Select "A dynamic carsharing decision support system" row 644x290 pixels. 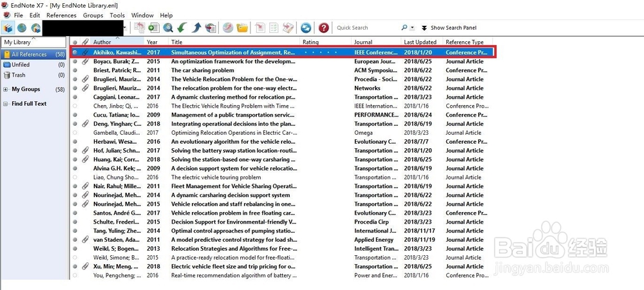tap(281, 195)
